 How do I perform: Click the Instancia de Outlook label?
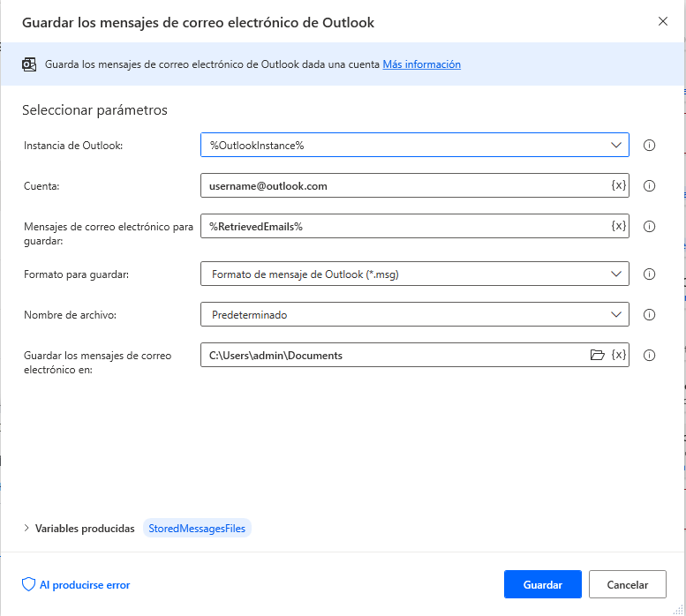(x=73, y=146)
